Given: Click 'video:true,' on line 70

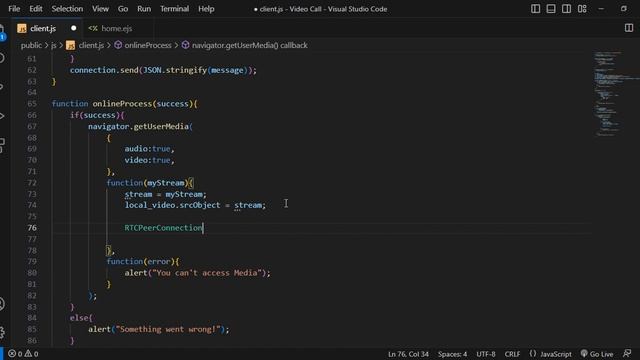Looking at the screenshot, I should point(149,160).
